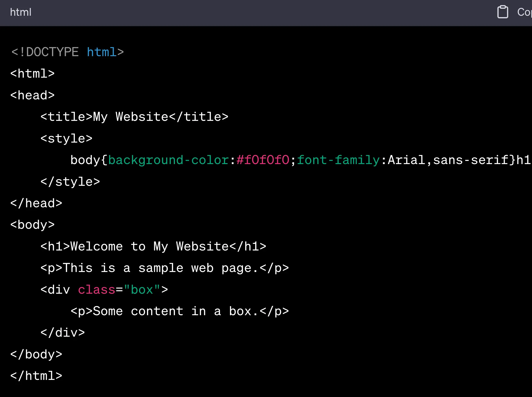Click the div closing tag element

click(63, 333)
